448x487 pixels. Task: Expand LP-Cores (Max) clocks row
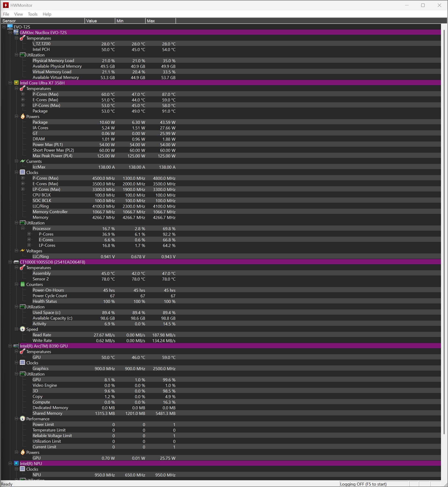pyautogui.click(x=23, y=189)
